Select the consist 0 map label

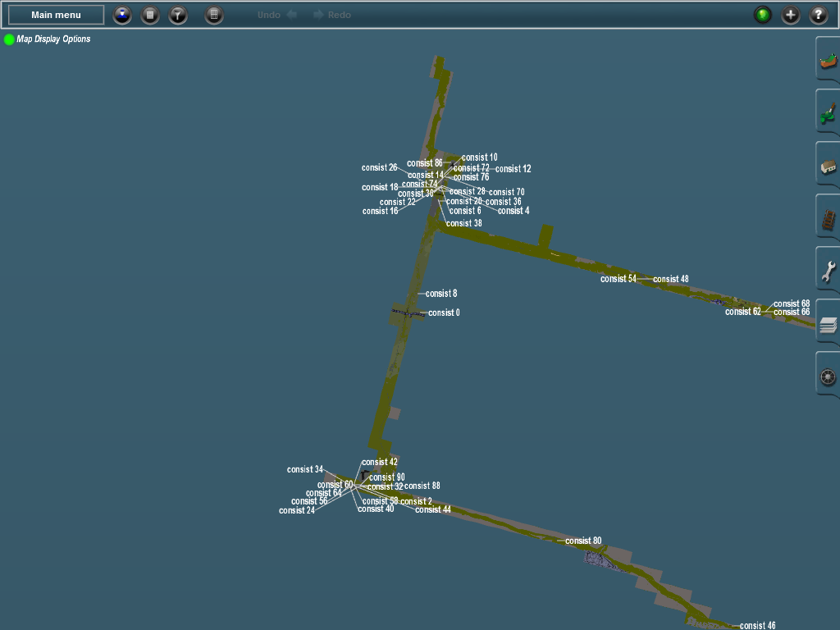click(x=444, y=313)
